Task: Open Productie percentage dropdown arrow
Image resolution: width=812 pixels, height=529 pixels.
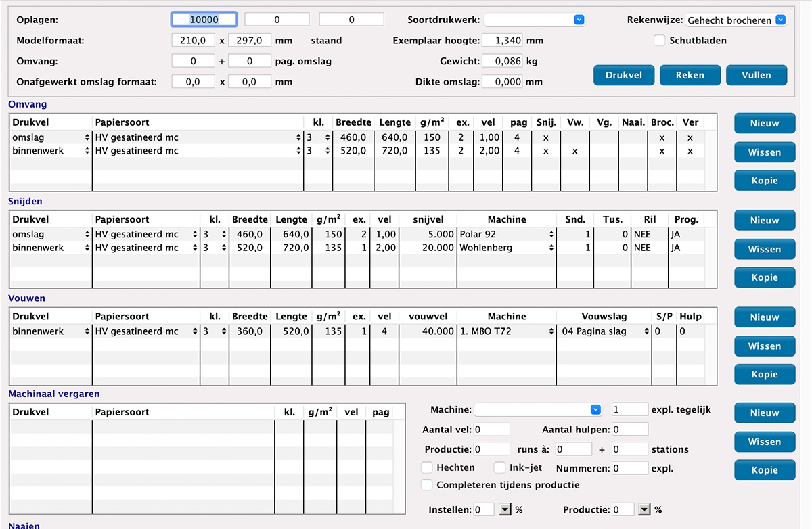Action: click(x=644, y=510)
